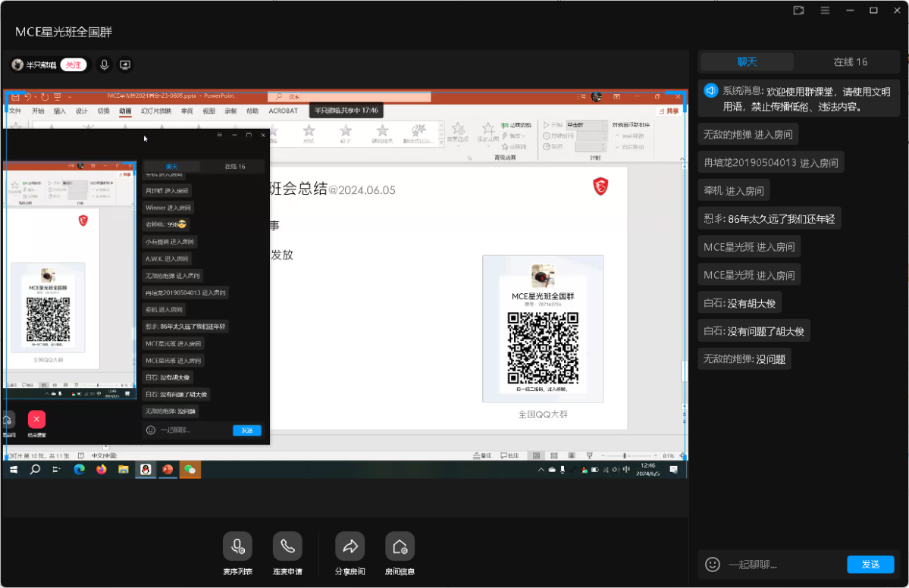Click the PowerPoint save icon in quick access
Viewport: 909px width, 588px height.
click(15, 96)
